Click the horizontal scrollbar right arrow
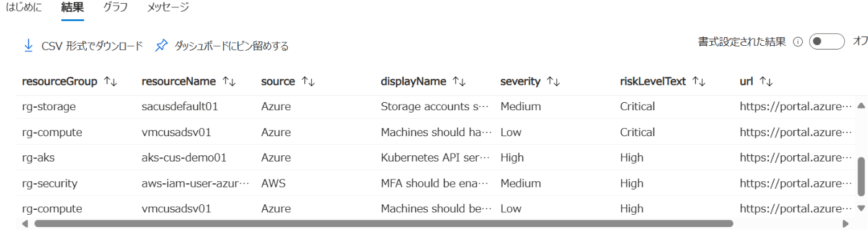Image resolution: width=868 pixels, height=234 pixels. [x=845, y=223]
